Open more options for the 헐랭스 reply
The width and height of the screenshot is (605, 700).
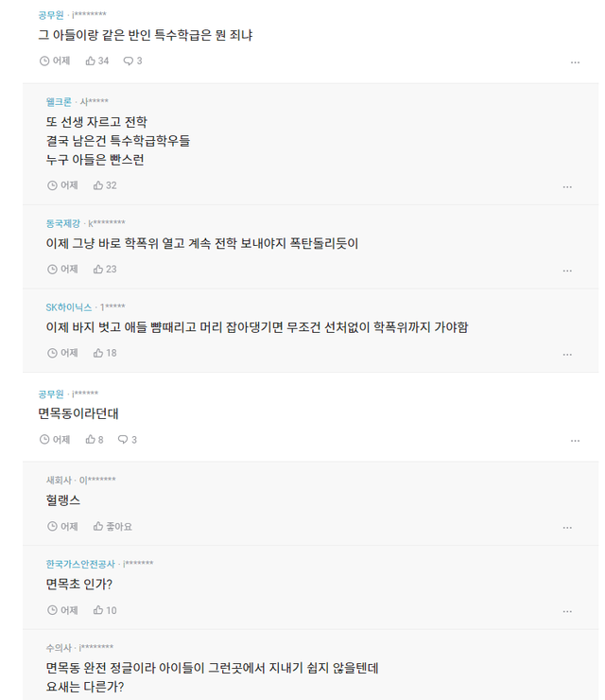tap(567, 527)
